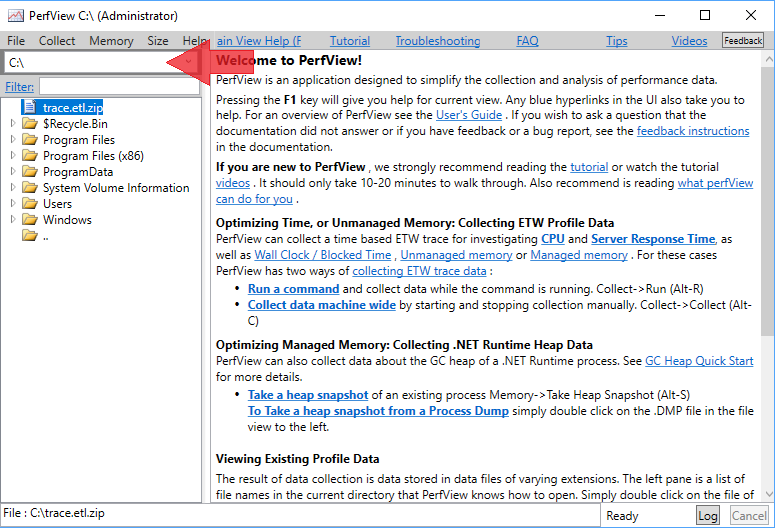The width and height of the screenshot is (775, 528).
Task: Open the Size menu
Action: [158, 41]
